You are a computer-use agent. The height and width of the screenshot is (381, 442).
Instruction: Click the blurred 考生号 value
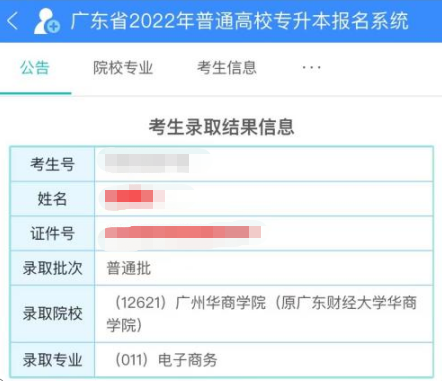tap(147, 163)
